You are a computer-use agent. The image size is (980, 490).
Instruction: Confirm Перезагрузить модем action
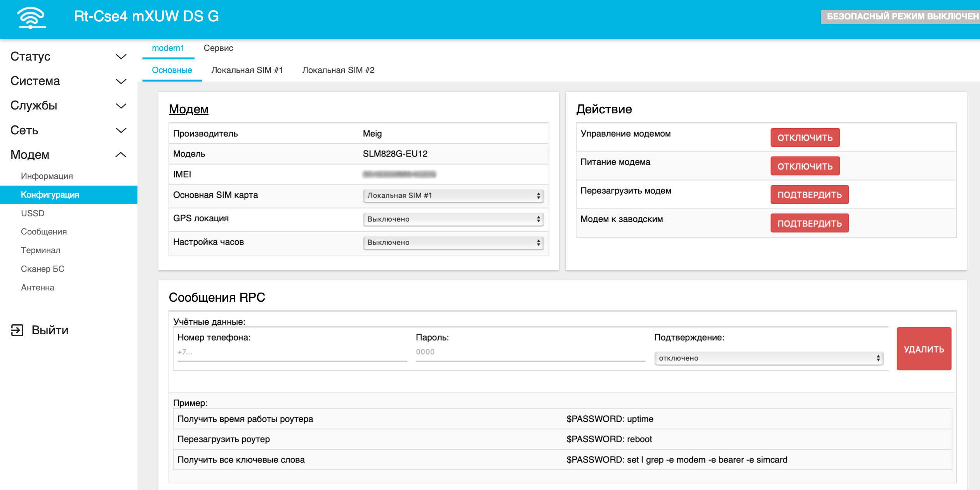[809, 195]
